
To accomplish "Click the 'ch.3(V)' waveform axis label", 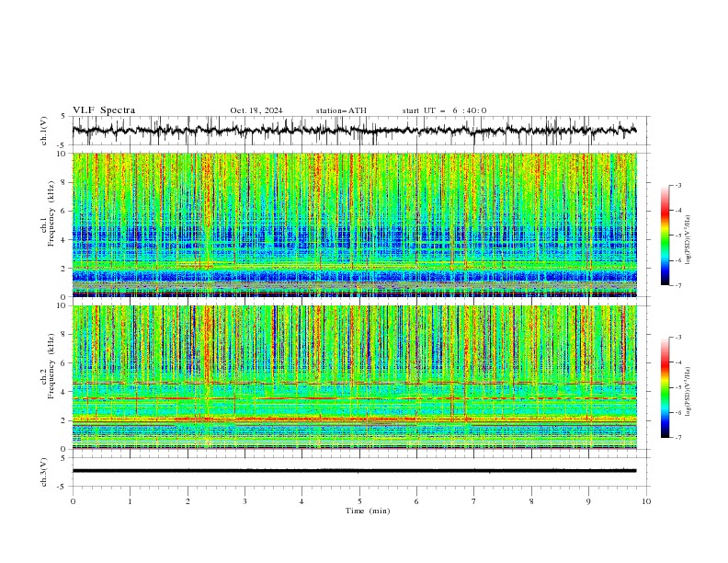I will coord(44,472).
